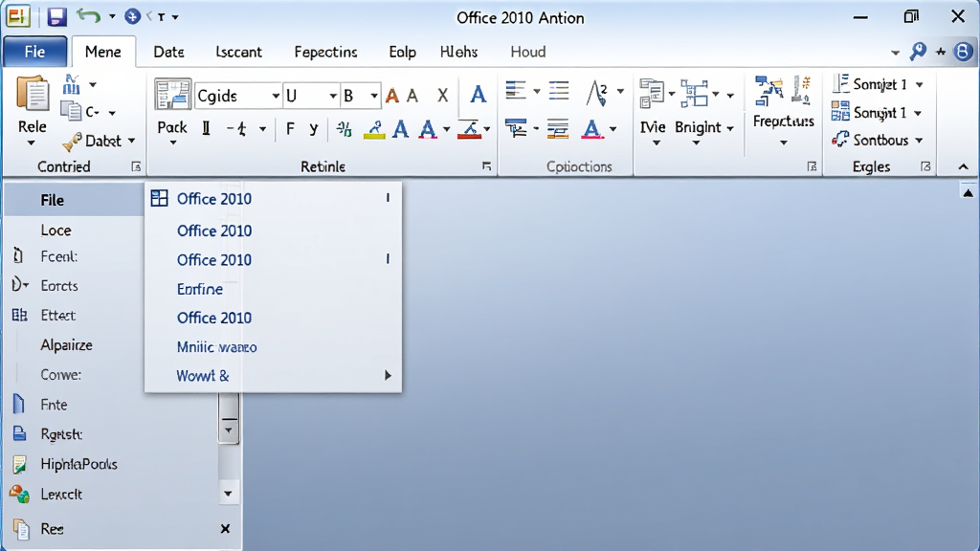Click the Save floppy disk icon

(x=56, y=16)
